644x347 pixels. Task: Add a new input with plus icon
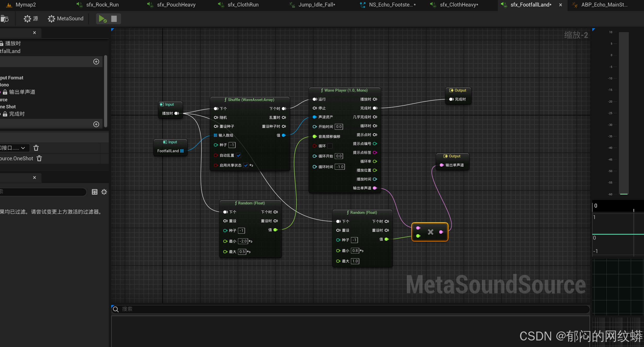[96, 62]
